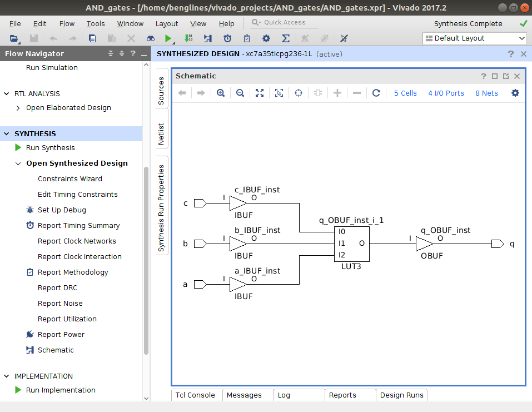Zoom out on the schematic
This screenshot has height=412, width=532.
tap(240, 93)
